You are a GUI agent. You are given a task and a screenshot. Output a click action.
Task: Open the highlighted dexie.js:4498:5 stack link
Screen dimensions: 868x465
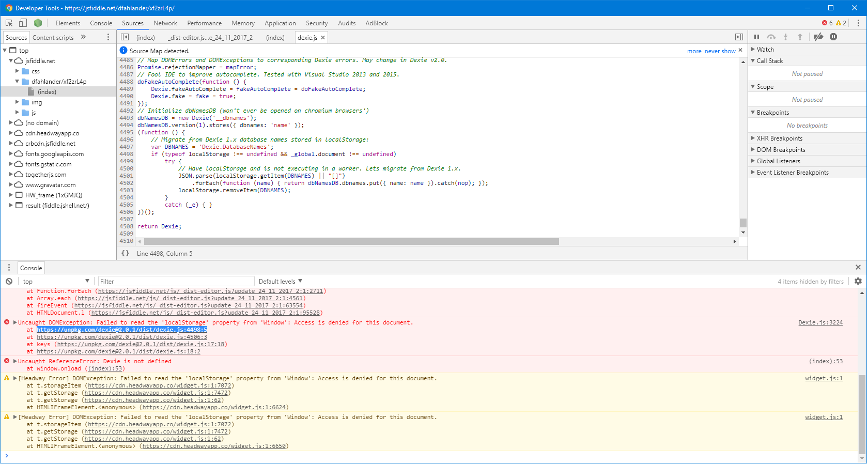(x=122, y=330)
